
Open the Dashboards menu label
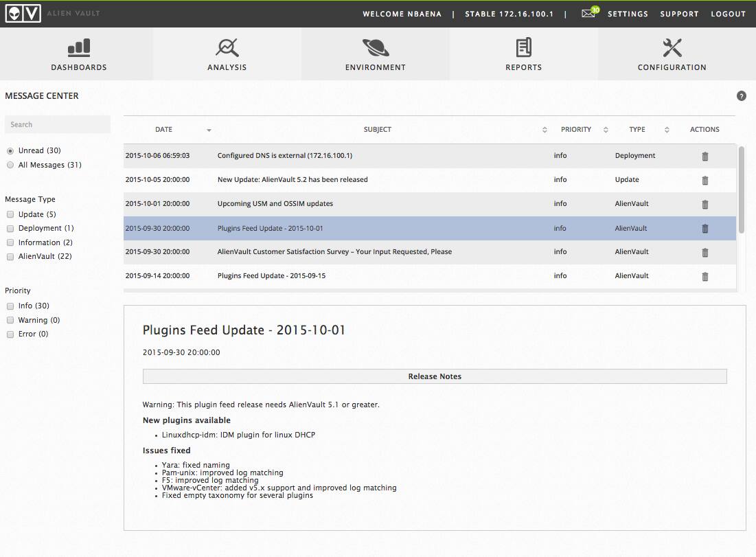point(79,67)
